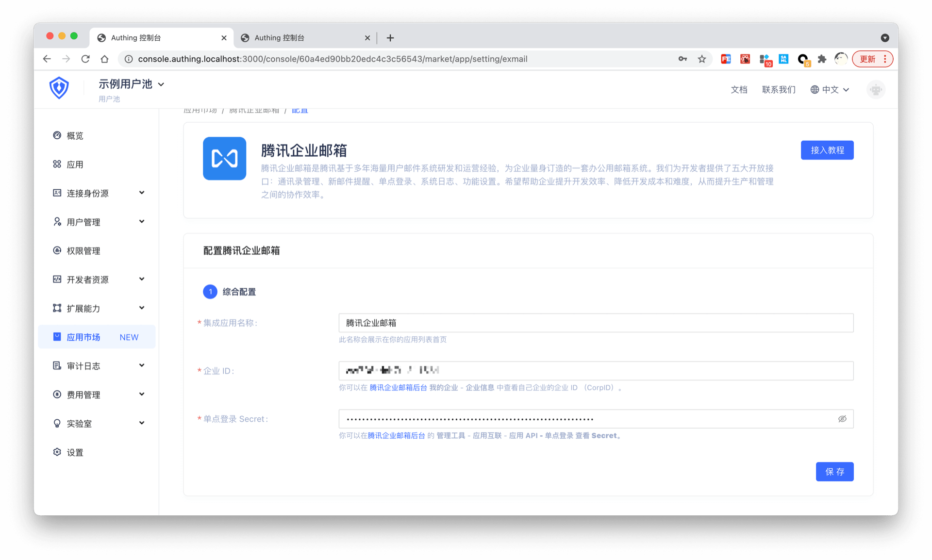Open 接入教程 tutorial button

[x=827, y=150]
